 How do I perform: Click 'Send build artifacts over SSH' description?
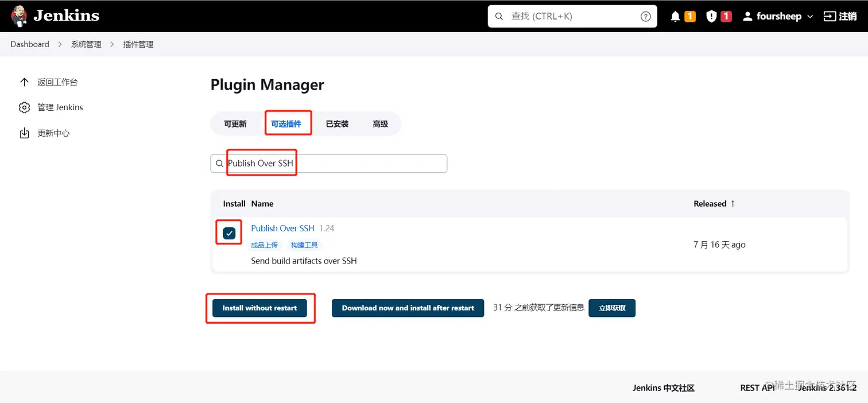click(304, 261)
